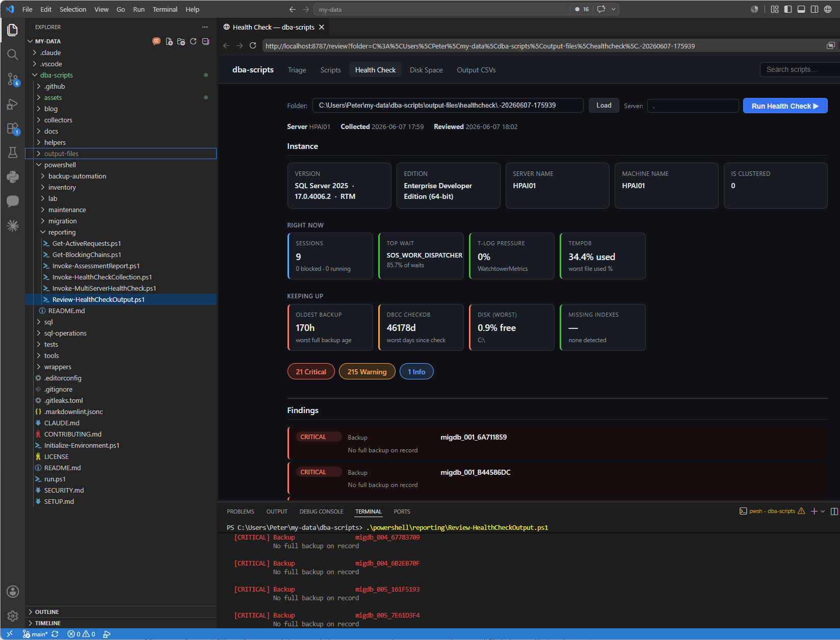Toggle the bottom panel visibility
Viewport: 840px width, 640px height.
tap(801, 9)
